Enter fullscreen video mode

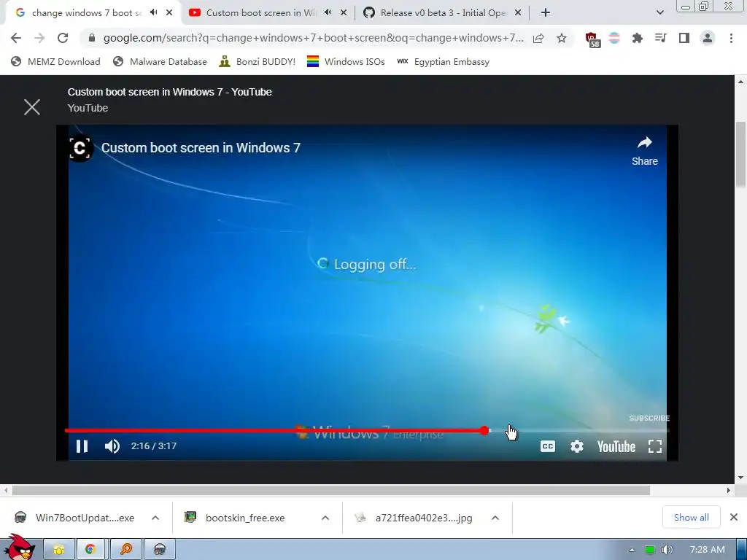[x=655, y=447]
